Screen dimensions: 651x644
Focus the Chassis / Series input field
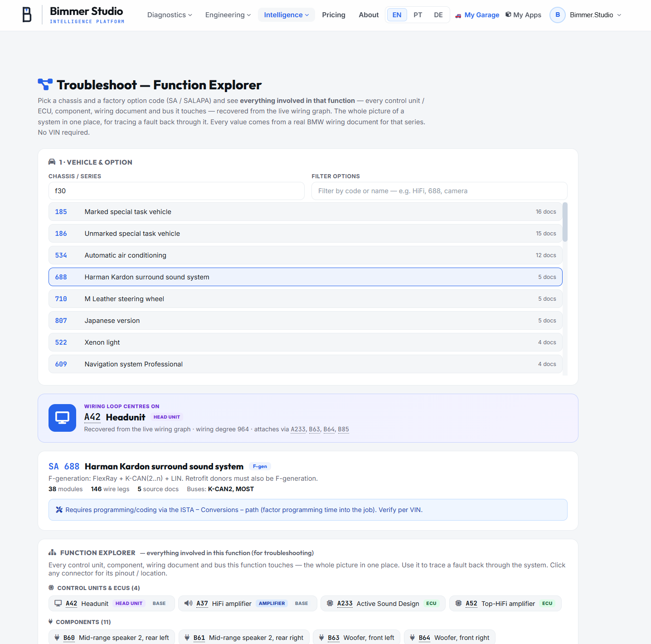176,191
